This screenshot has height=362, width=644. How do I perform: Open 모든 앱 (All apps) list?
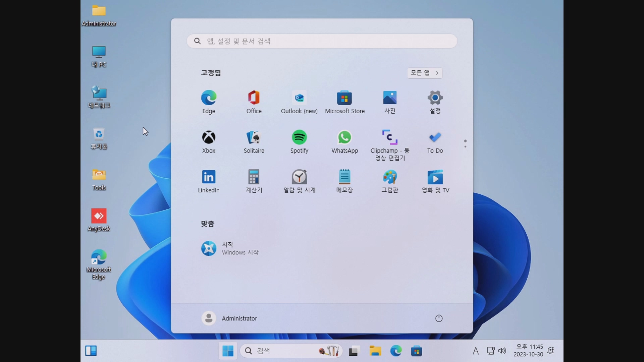425,73
